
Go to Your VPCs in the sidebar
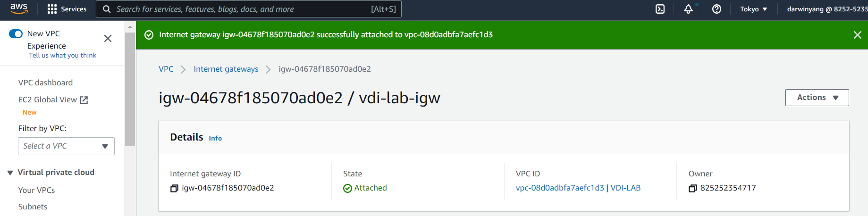[x=36, y=190]
